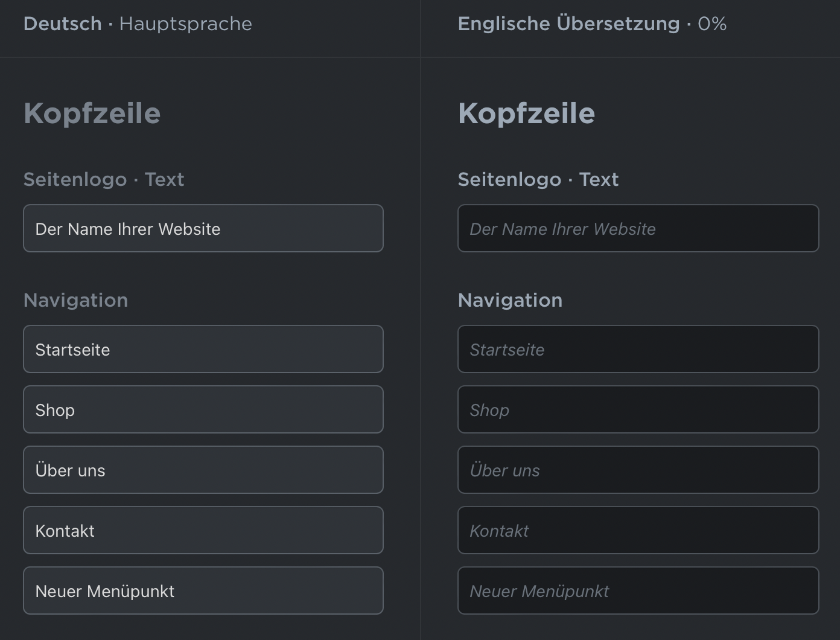Click the English 'Shop' translation field
840x640 pixels.
[x=638, y=409]
